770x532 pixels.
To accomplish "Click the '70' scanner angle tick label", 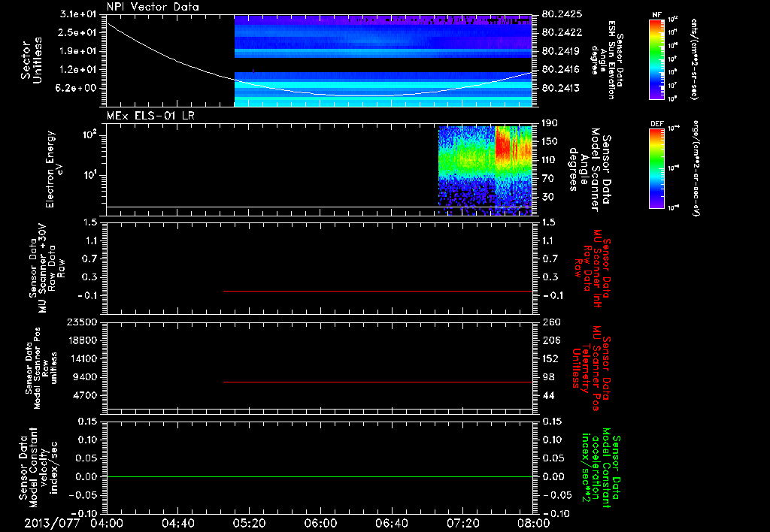I will tap(547, 178).
